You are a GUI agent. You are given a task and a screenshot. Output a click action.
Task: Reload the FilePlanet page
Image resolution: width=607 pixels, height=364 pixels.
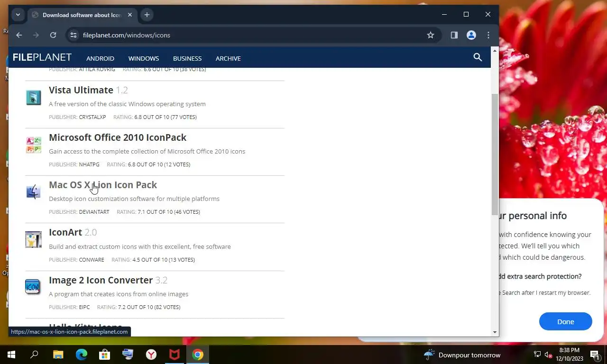coord(53,35)
